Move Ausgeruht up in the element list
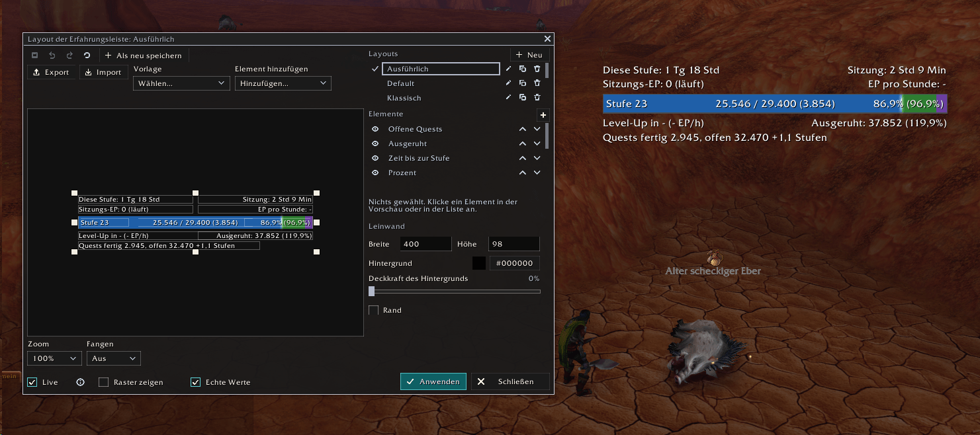Viewport: 980px width, 435px height. coord(522,143)
